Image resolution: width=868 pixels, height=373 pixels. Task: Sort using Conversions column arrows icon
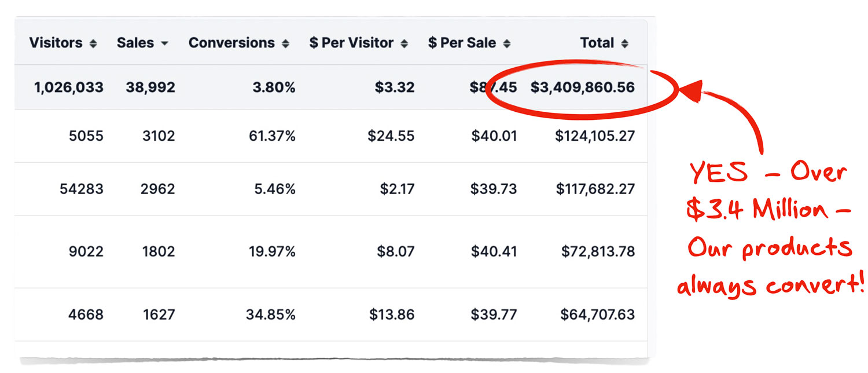[285, 44]
